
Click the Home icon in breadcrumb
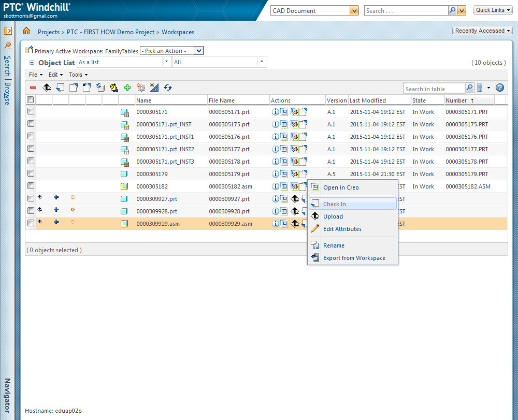(26, 31)
